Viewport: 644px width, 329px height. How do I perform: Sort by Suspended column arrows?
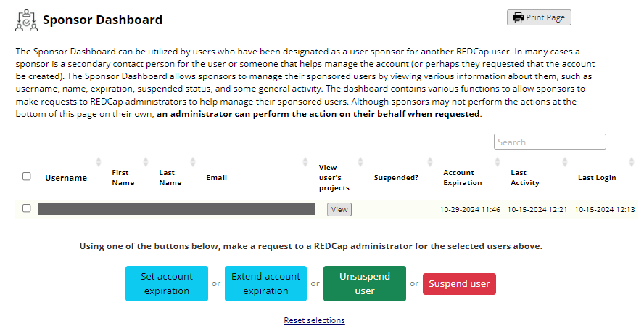[430, 161]
